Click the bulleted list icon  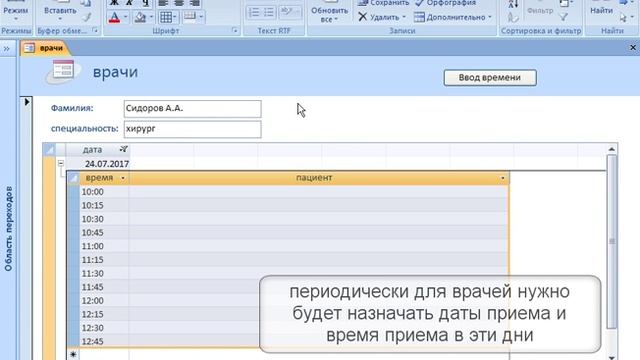tap(269, 12)
